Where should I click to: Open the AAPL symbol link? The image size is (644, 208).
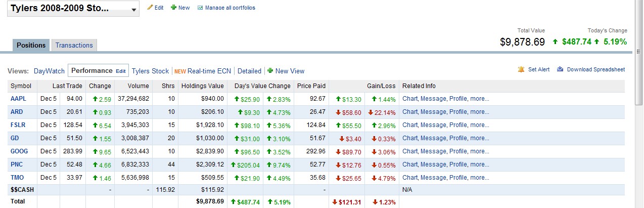19,99
